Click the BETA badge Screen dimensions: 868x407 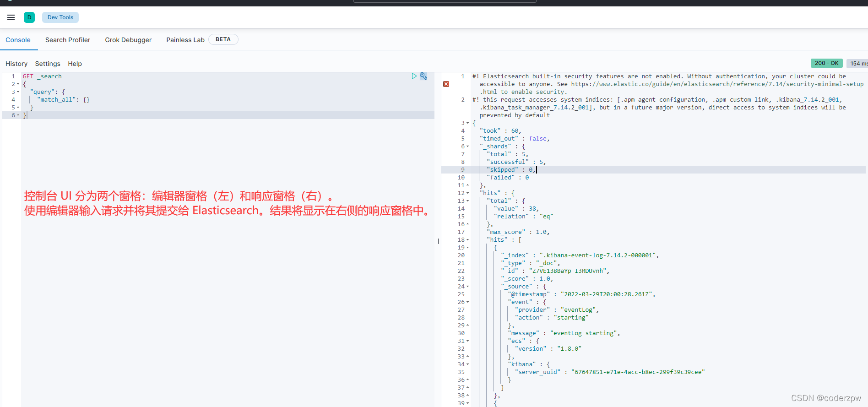click(223, 39)
